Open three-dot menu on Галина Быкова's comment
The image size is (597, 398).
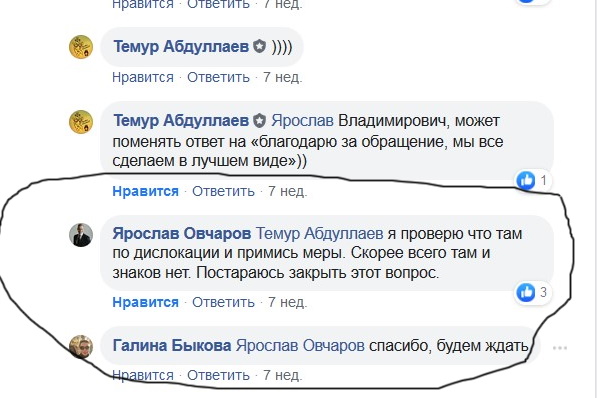(x=560, y=348)
